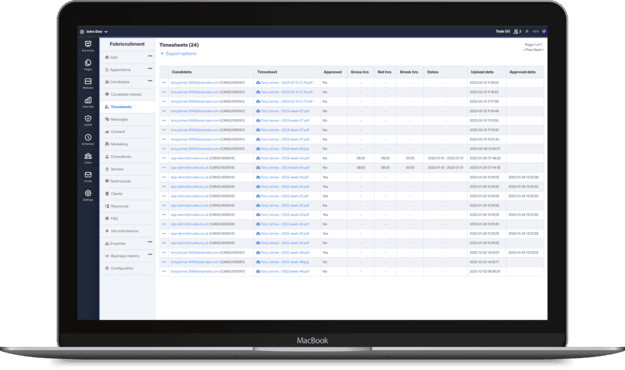
Task: Select the Resources menu item
Action: 127,206
